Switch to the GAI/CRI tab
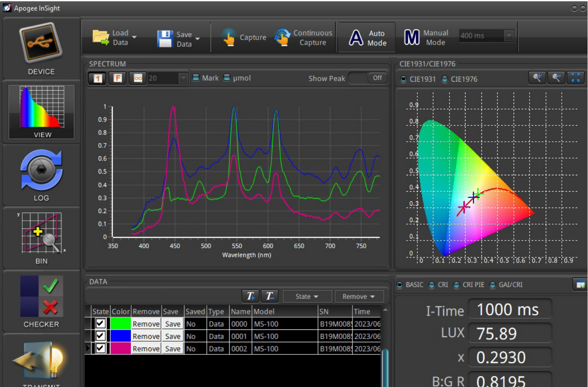This screenshot has height=387, width=588. [x=506, y=285]
